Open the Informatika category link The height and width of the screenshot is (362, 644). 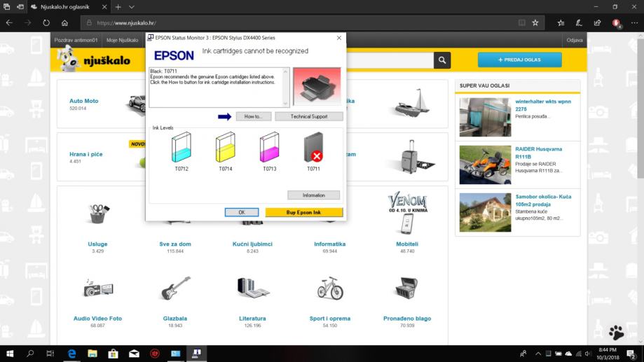pos(330,244)
